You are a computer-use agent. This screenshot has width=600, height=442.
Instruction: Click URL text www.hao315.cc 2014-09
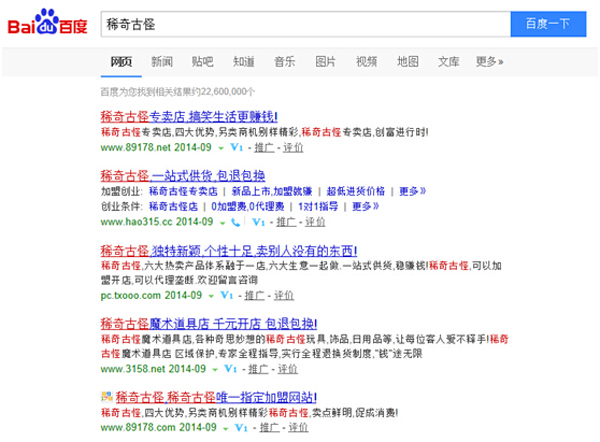tap(157, 222)
